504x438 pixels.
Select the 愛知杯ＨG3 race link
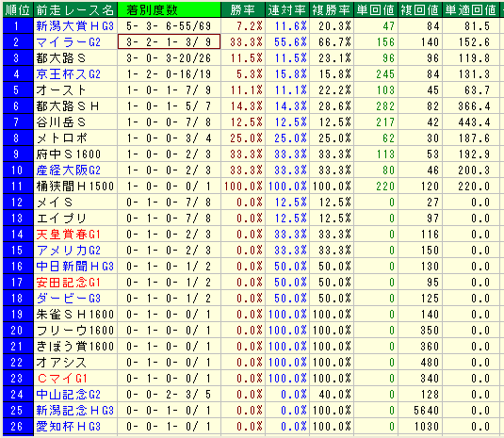click(68, 427)
